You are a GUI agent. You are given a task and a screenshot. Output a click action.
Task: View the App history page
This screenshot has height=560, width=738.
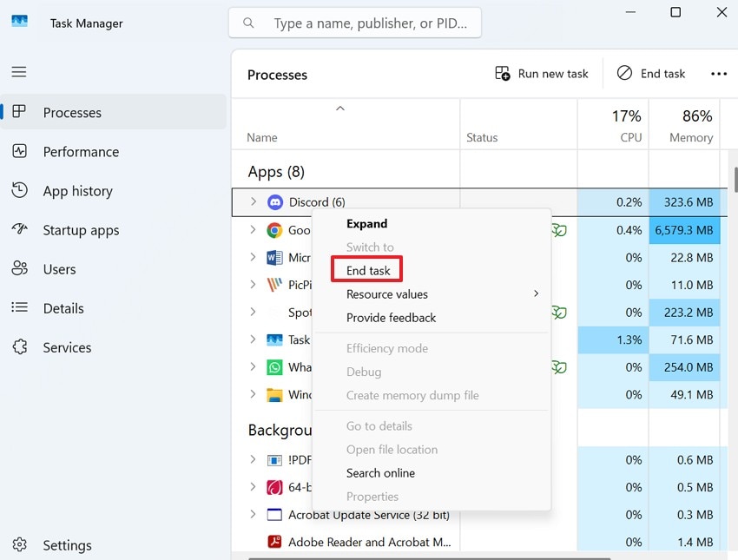click(x=82, y=190)
